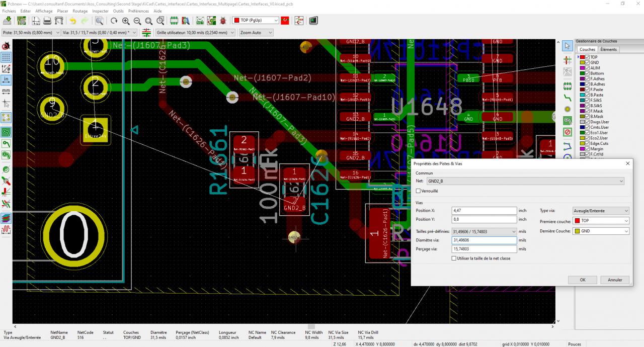644x347 pixels.
Task: Select the add via tool
Action: (568, 109)
